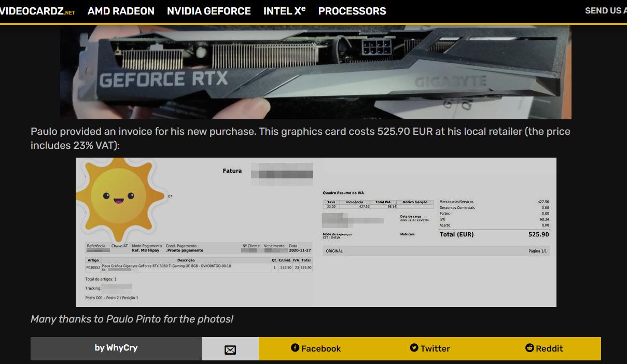
Task: Click the invoice Total (EUR) 525.90 line
Action: pyautogui.click(x=494, y=234)
